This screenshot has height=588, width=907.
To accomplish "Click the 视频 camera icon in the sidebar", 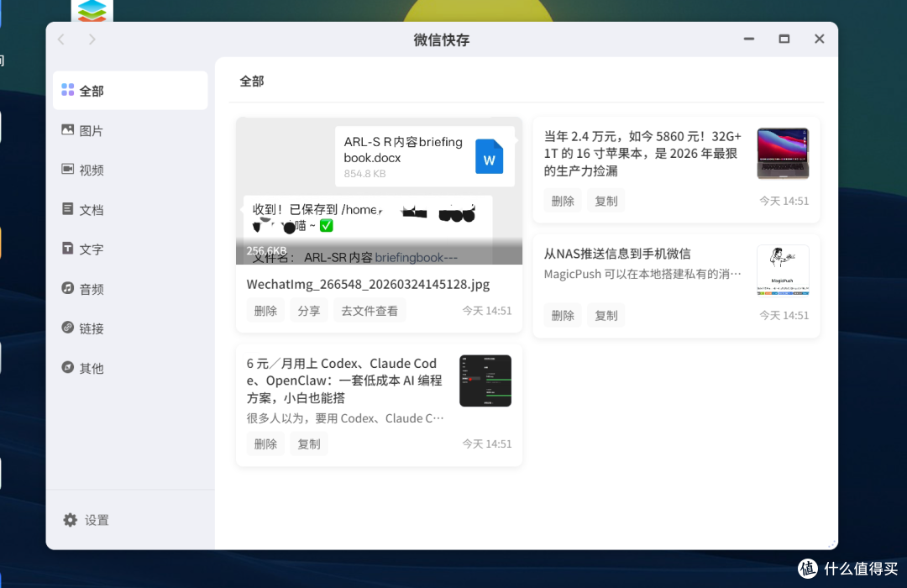I will [68, 169].
